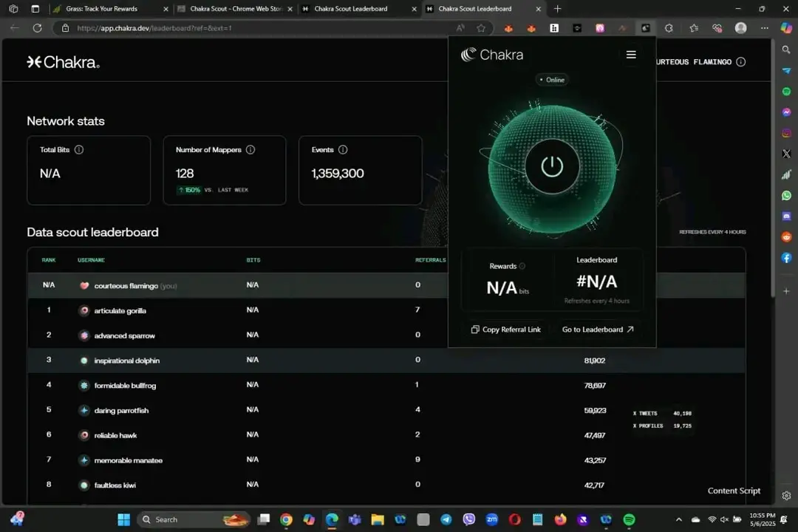Show info for Number of Mappers
The height and width of the screenshot is (532, 798).
[250, 150]
